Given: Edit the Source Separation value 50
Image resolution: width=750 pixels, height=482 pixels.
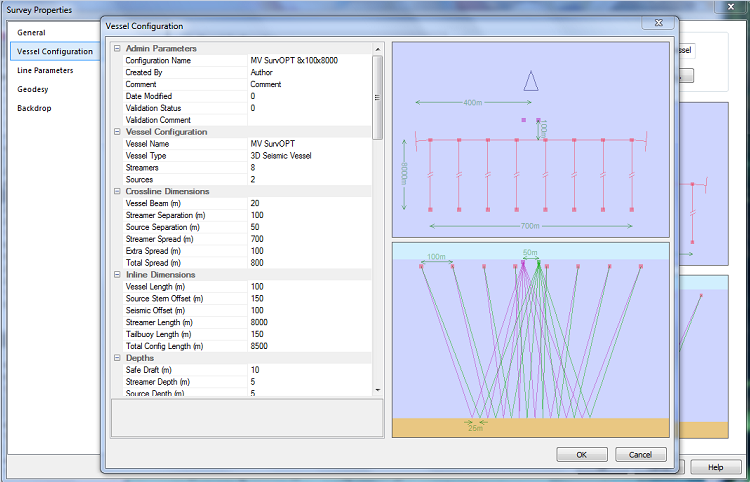Looking at the screenshot, I should [309, 227].
